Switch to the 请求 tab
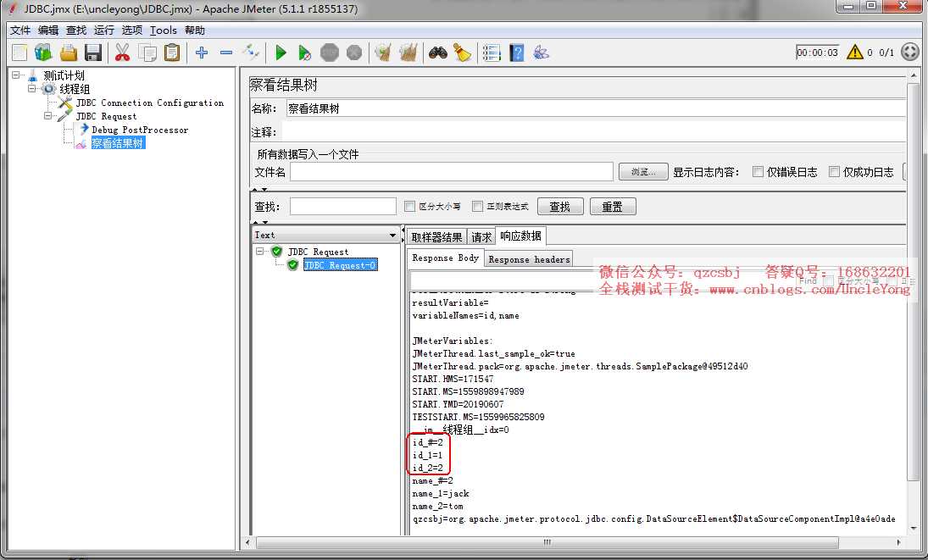Screen dimensions: 928x560 pos(481,237)
